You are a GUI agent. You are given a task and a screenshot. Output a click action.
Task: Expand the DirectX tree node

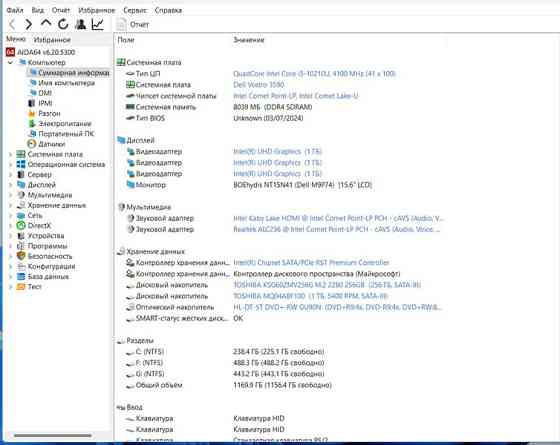tap(10, 226)
